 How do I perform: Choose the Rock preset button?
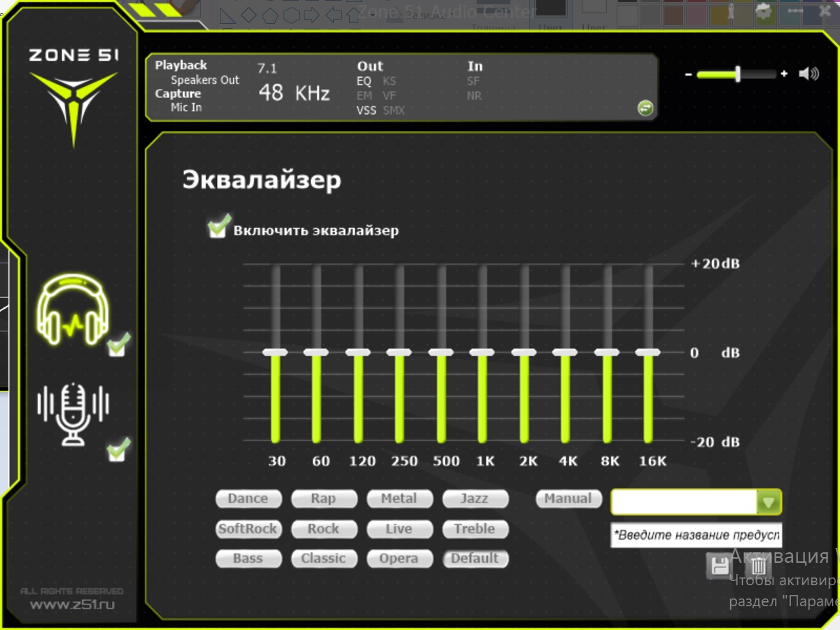[x=324, y=529]
